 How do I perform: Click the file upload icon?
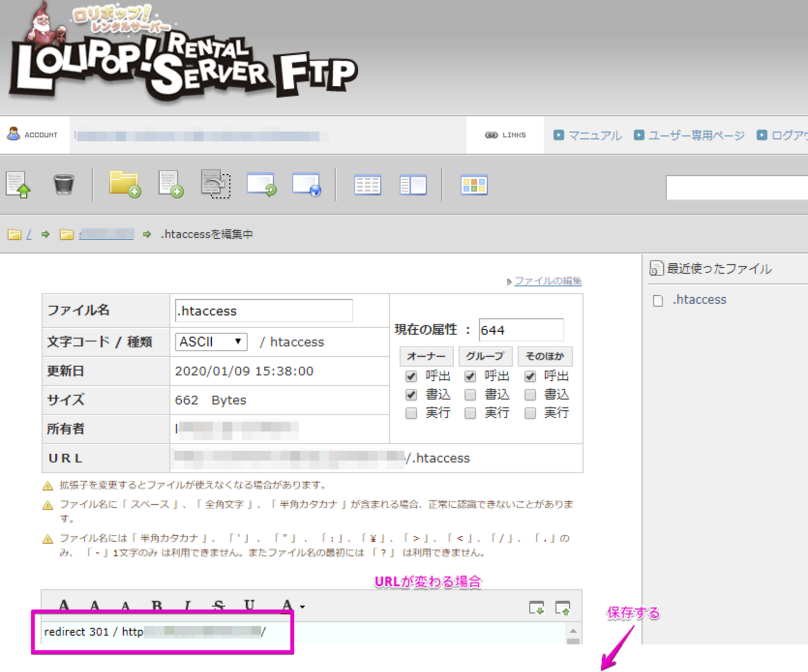point(18,185)
